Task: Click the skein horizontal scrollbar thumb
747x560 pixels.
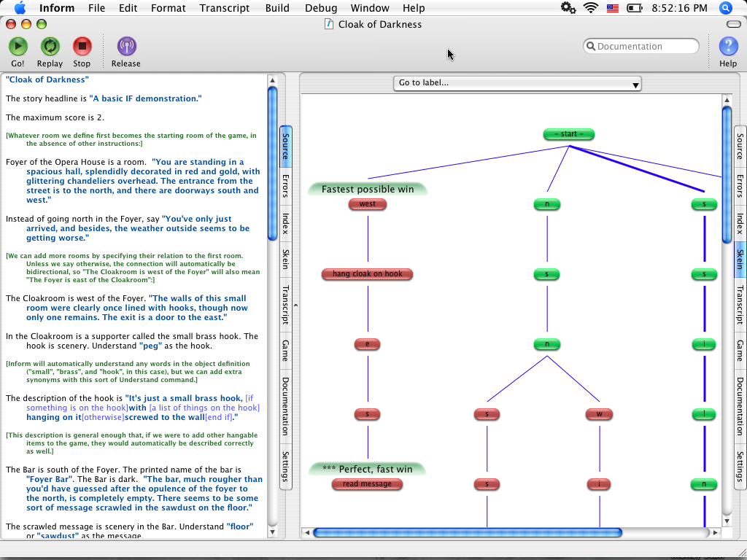Action: click(468, 532)
